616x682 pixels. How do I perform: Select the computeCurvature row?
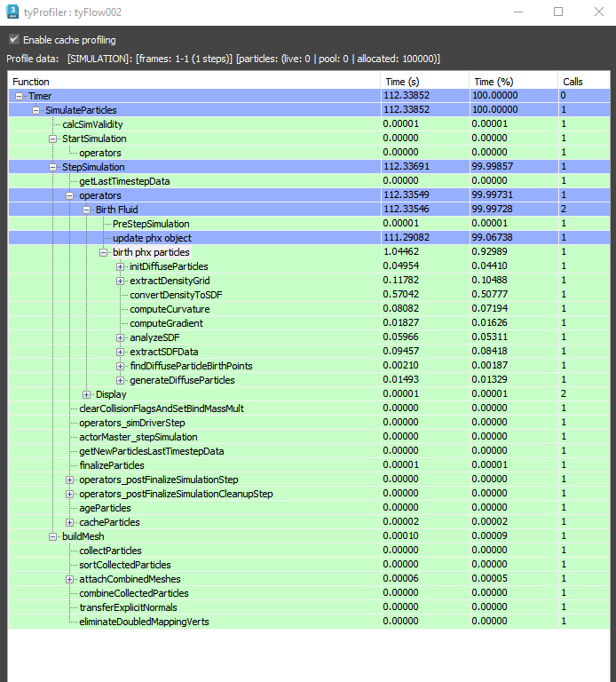pyautogui.click(x=309, y=309)
